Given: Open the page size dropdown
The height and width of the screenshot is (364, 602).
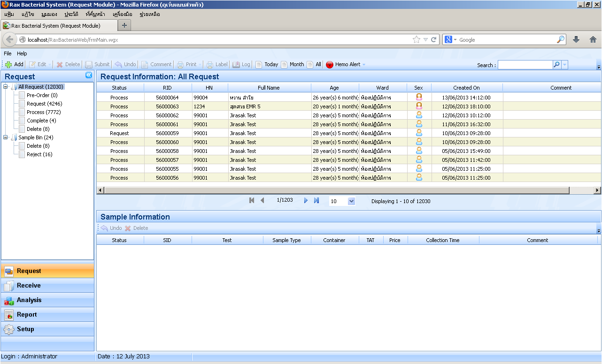Looking at the screenshot, I should click(x=351, y=201).
